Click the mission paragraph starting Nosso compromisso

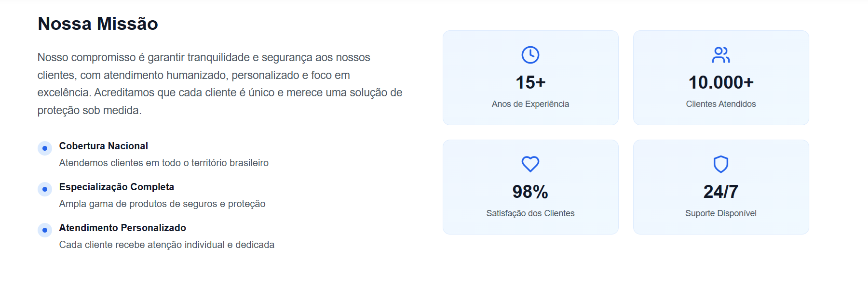[219, 84]
